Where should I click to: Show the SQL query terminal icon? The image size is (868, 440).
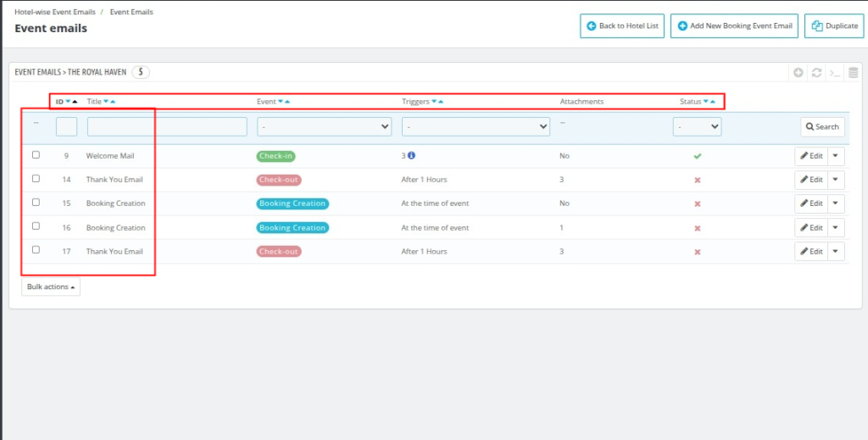(x=835, y=73)
